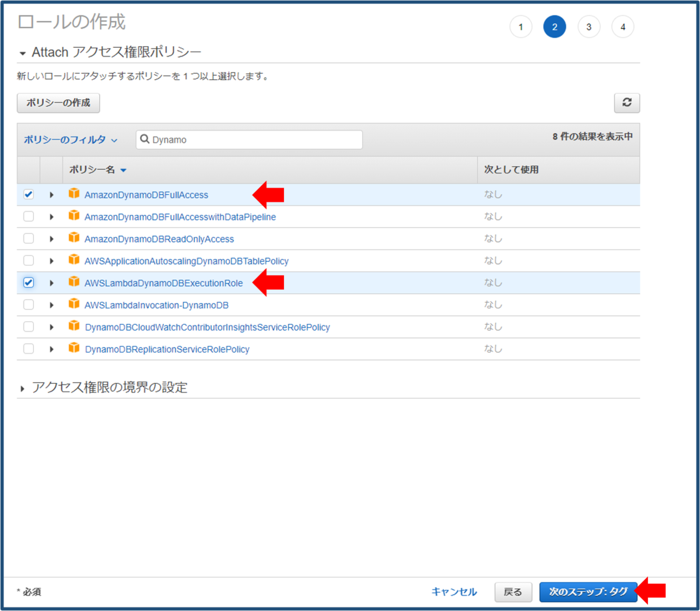Uncheck the AmazonDynamoDBFullAccess policy checkbox
The height and width of the screenshot is (611, 700).
[29, 194]
